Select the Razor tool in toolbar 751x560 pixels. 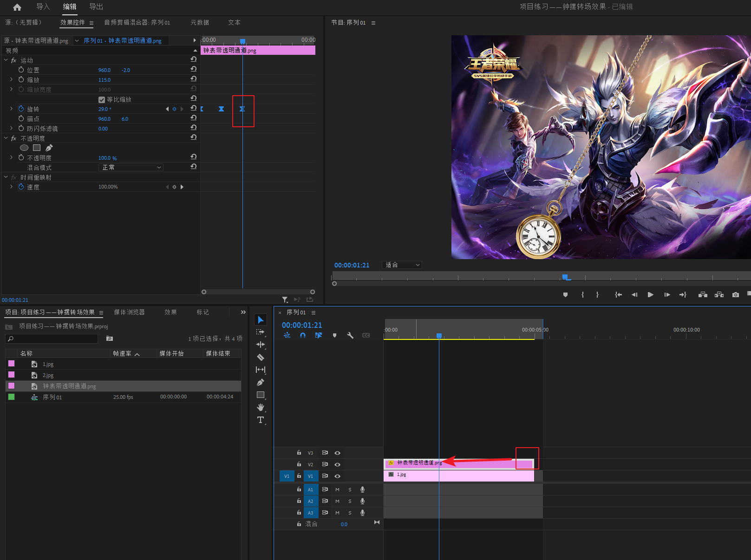[261, 357]
